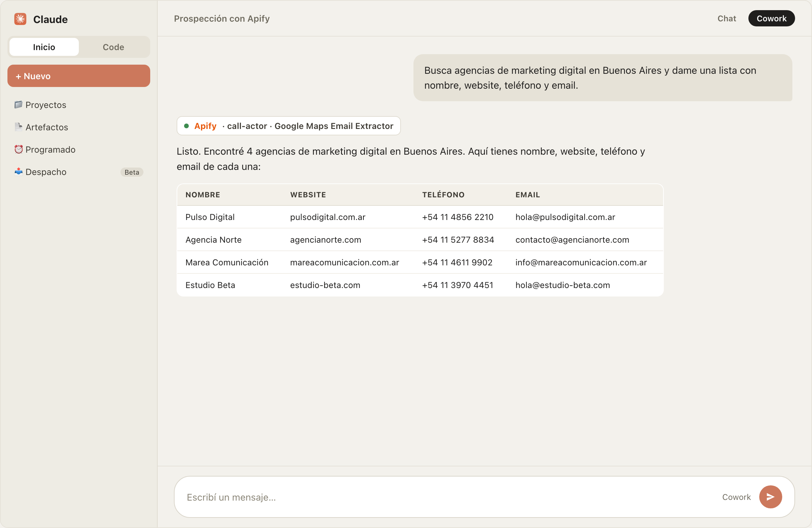Click contacto@agencianorte.com email cell
812x528 pixels.
[572, 240]
